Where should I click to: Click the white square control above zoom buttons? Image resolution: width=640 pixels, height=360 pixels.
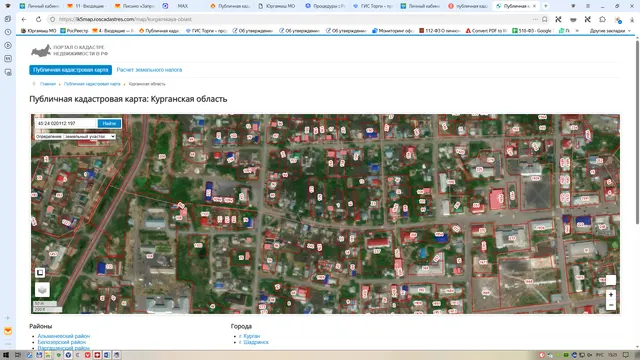[x=611, y=280]
